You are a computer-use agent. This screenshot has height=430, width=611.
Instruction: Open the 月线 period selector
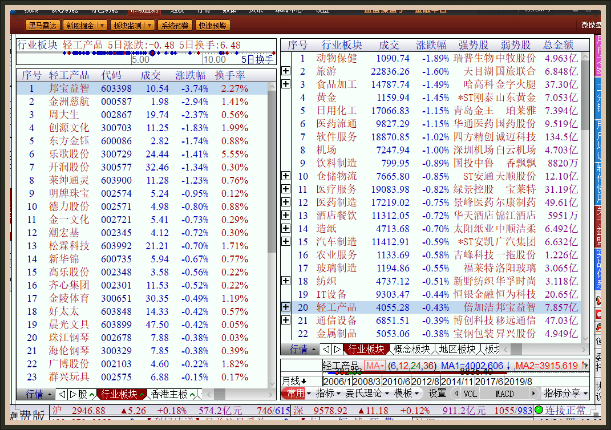(295, 381)
